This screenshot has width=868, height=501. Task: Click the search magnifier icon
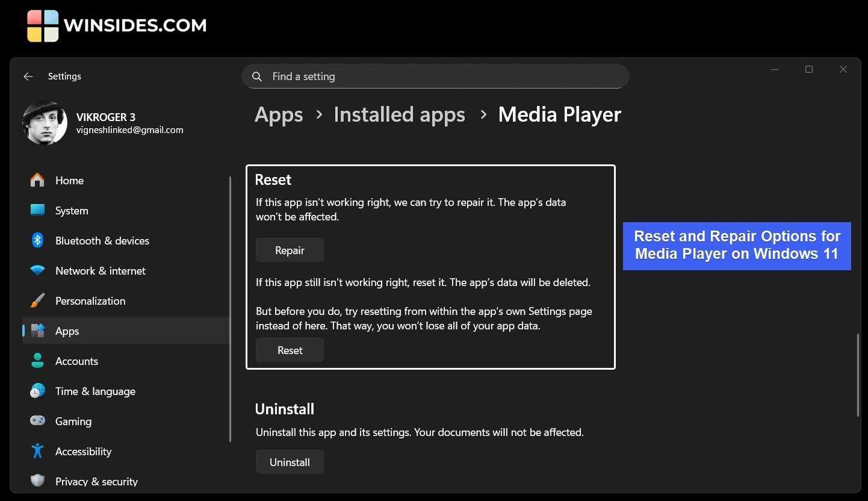[257, 77]
